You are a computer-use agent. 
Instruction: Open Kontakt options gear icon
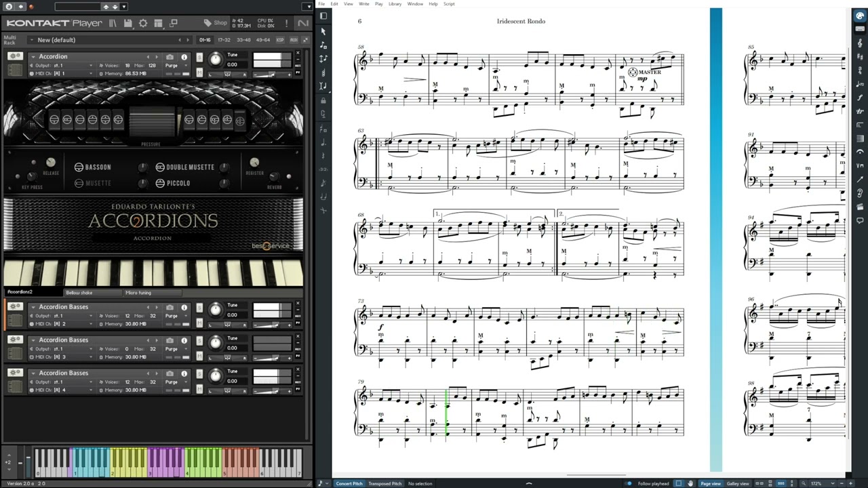[143, 23]
